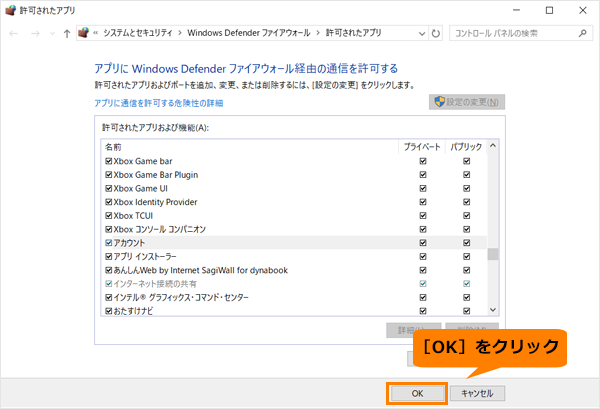Maximize the 許可されたアプリ window
This screenshot has width=600, height=409.
549,10
